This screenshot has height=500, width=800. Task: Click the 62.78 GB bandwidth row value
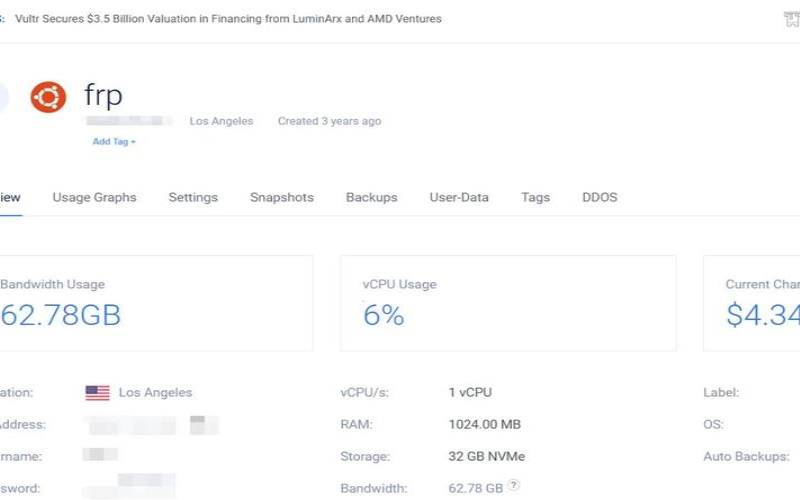coord(476,488)
